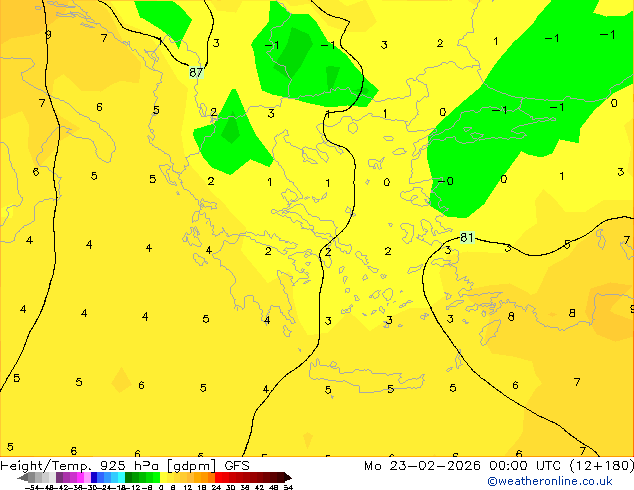Click the gray left arrow of the legend
Screen dimensions: 634x490
(x=23, y=477)
